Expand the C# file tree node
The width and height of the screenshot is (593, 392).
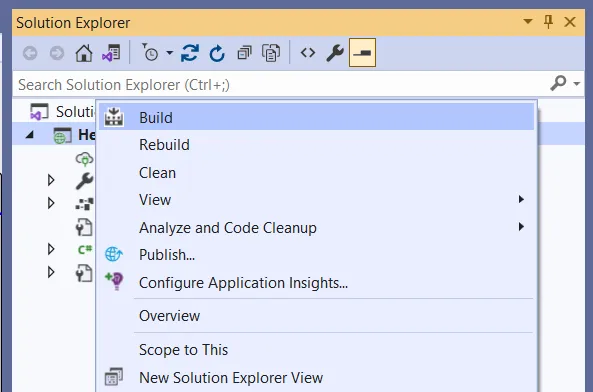tap(51, 249)
